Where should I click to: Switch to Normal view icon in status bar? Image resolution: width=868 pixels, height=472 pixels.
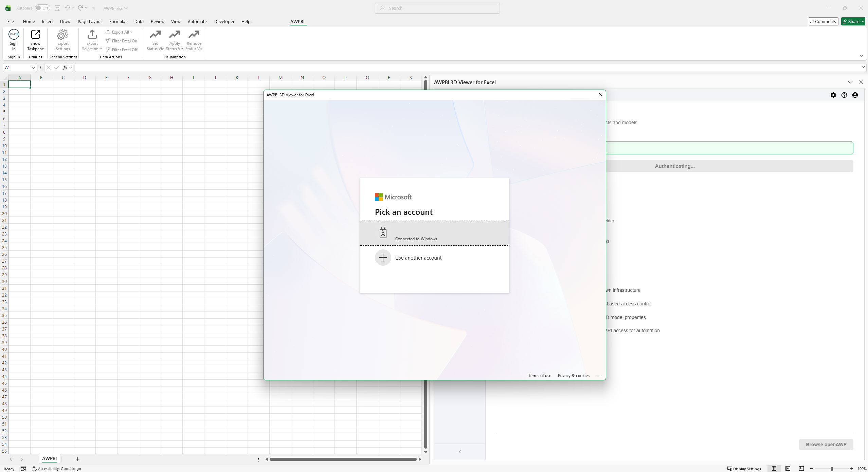tap(774, 469)
